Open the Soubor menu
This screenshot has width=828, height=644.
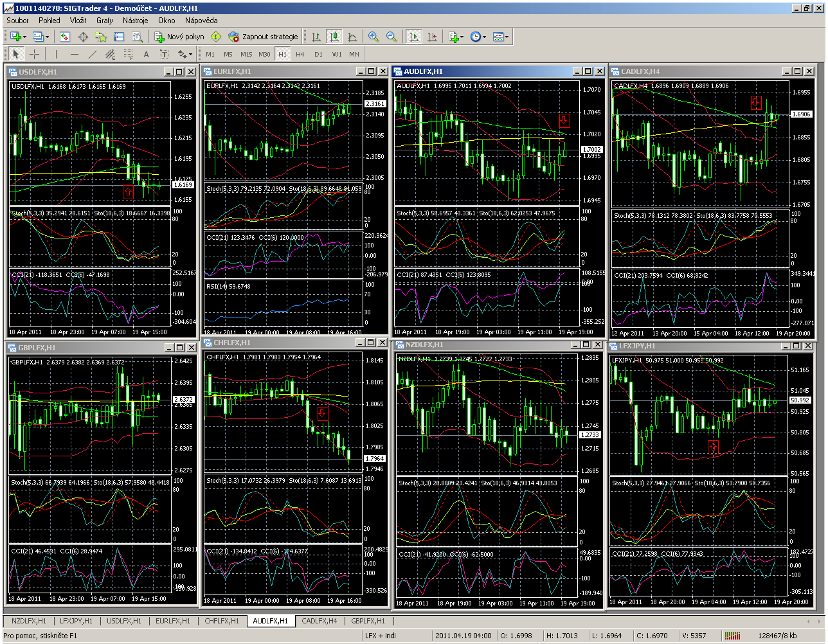17,20
